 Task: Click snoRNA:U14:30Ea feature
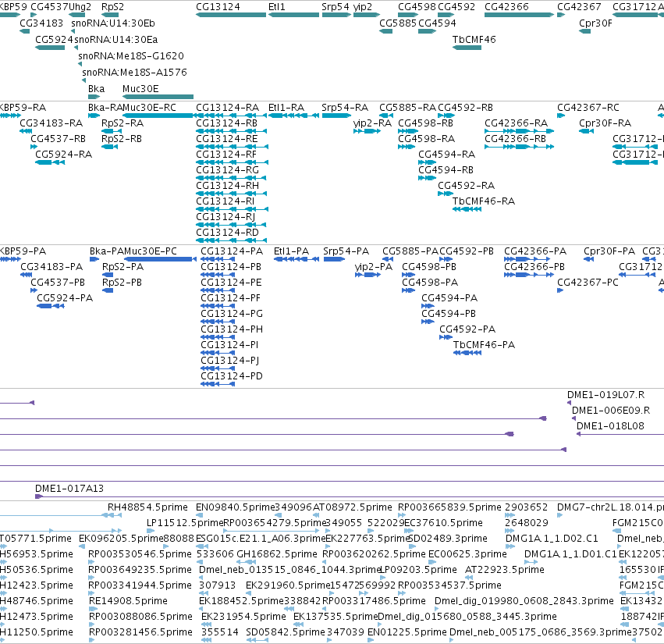[76, 48]
